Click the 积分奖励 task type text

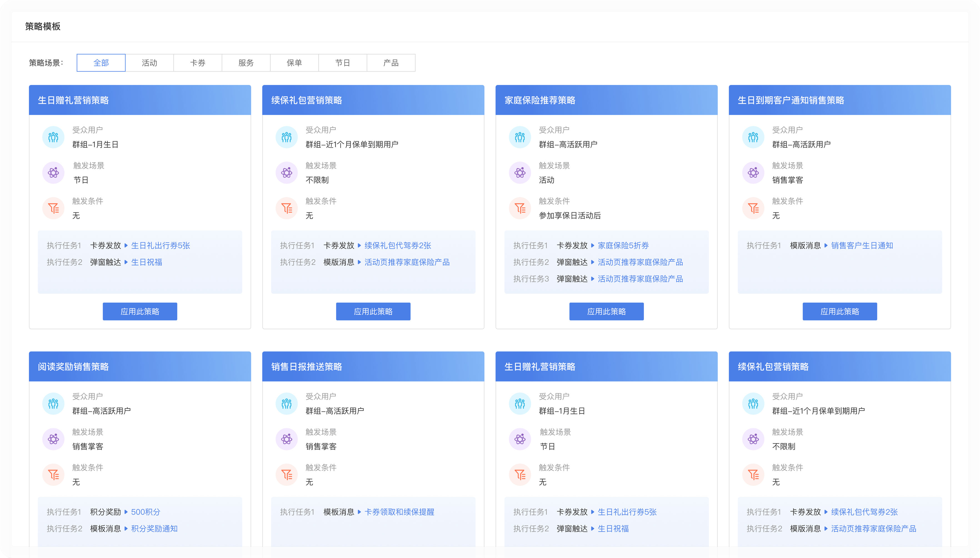pos(106,512)
